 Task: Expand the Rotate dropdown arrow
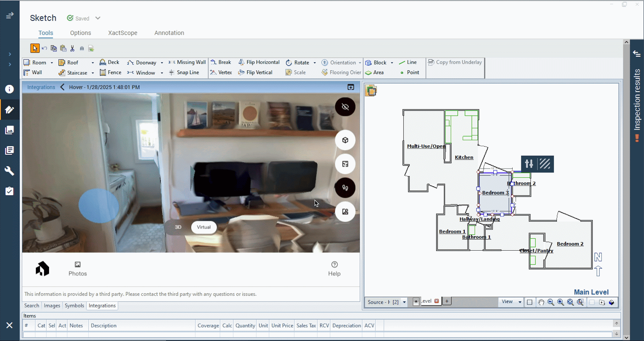pos(315,63)
